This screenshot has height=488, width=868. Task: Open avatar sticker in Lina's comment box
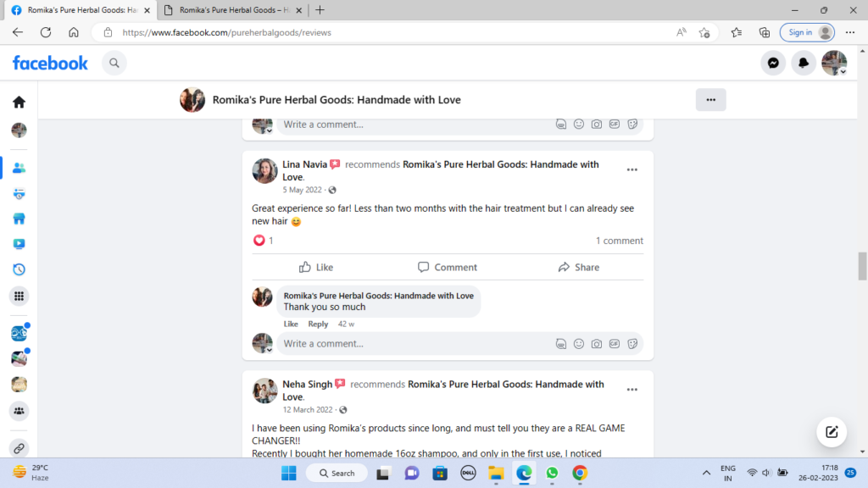[x=561, y=344]
